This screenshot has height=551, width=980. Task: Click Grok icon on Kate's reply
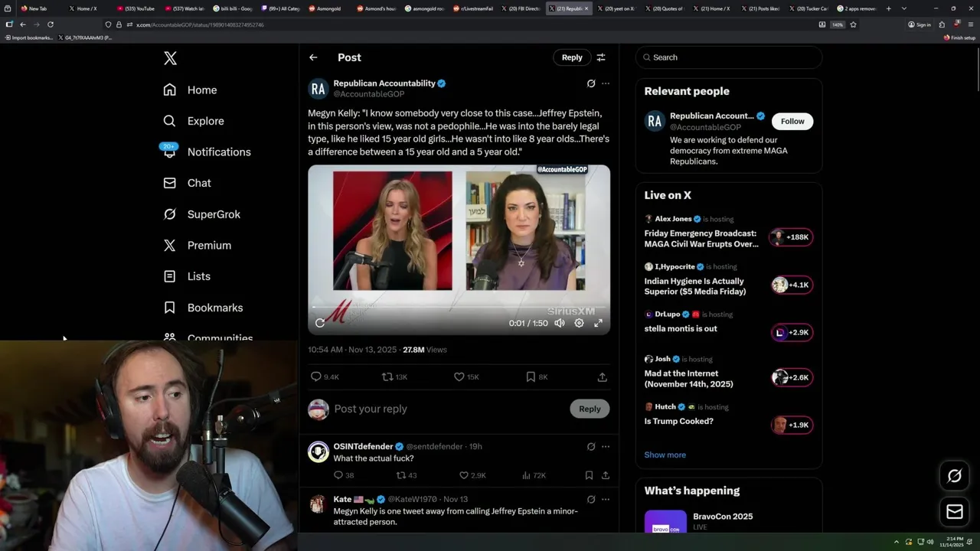(x=591, y=499)
